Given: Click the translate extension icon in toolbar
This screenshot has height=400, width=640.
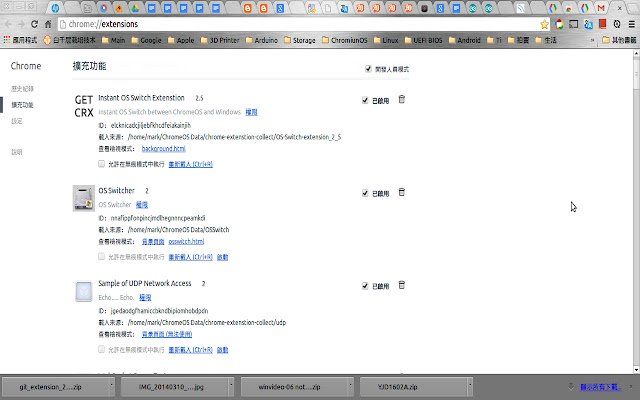Looking at the screenshot, I should coord(588,24).
